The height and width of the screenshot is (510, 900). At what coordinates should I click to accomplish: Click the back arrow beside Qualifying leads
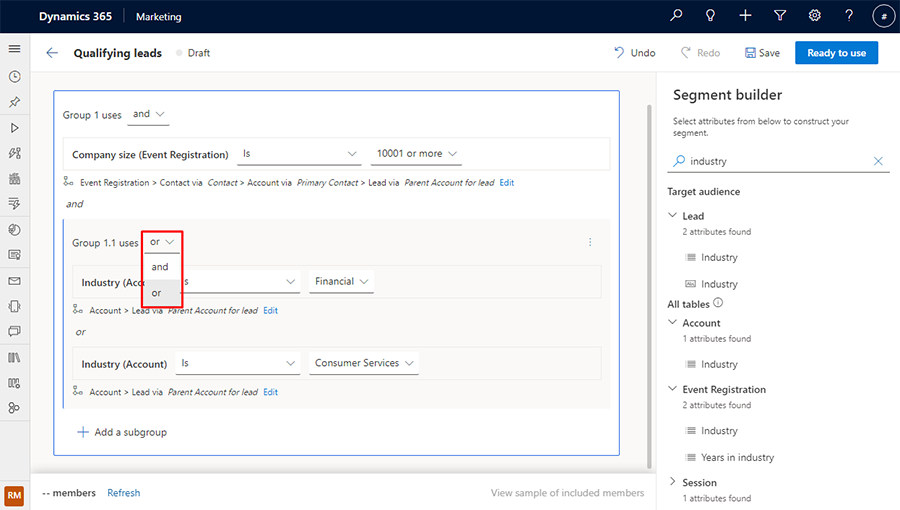point(52,53)
